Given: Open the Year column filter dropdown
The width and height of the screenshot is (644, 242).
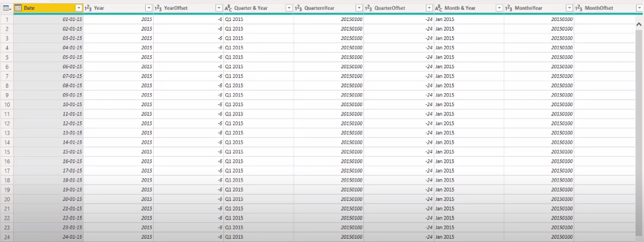Looking at the screenshot, I should (149, 9).
